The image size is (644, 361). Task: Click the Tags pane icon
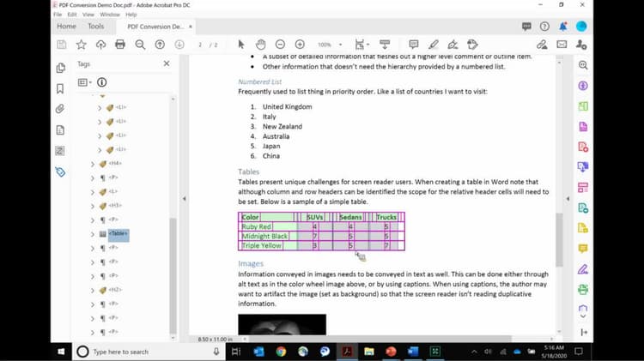click(60, 171)
